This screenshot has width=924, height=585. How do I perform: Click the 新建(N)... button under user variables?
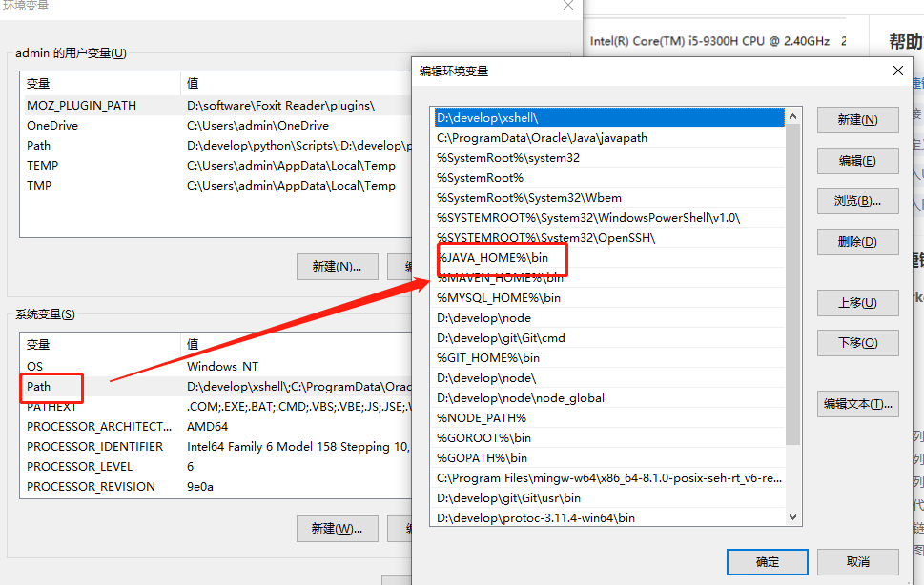tap(337, 267)
